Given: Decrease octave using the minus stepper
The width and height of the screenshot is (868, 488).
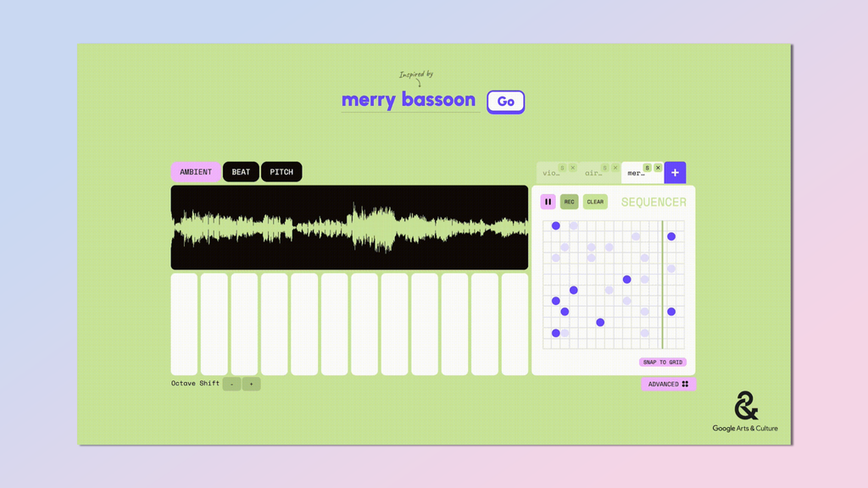Looking at the screenshot, I should (231, 383).
